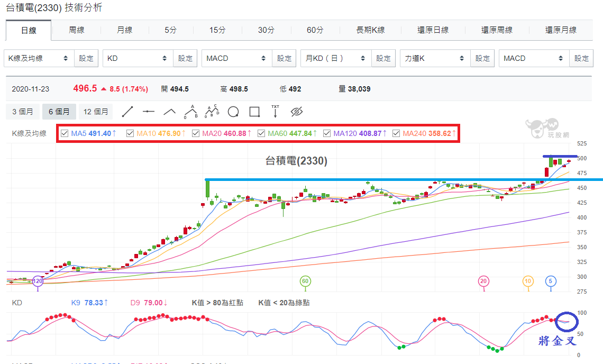
Task: Select the ABCD wave drawing tool
Action: pyautogui.click(x=212, y=111)
